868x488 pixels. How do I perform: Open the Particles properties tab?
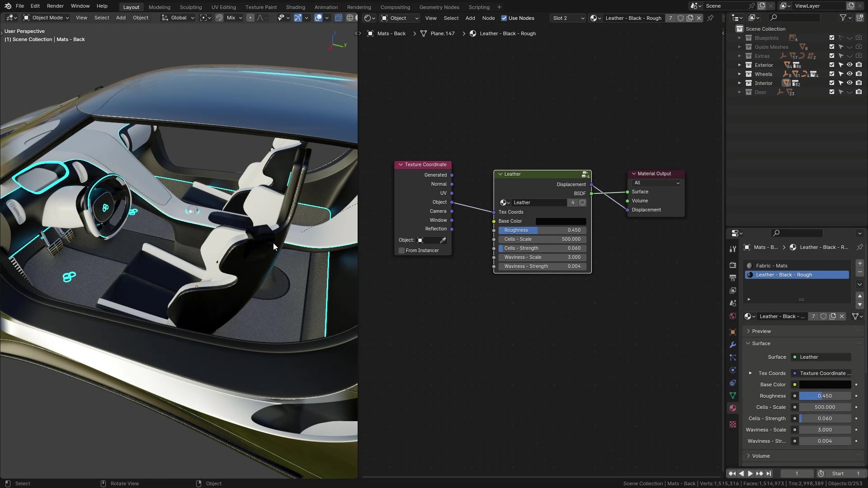pyautogui.click(x=733, y=357)
